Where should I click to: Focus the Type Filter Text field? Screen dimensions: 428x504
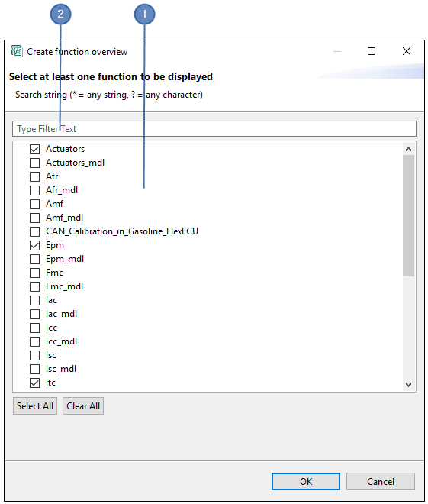(214, 129)
